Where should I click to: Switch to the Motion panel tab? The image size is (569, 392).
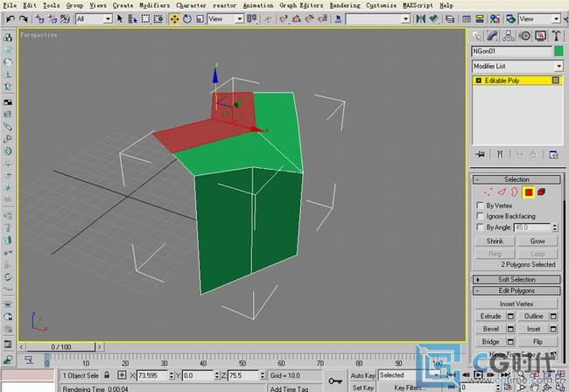click(524, 36)
